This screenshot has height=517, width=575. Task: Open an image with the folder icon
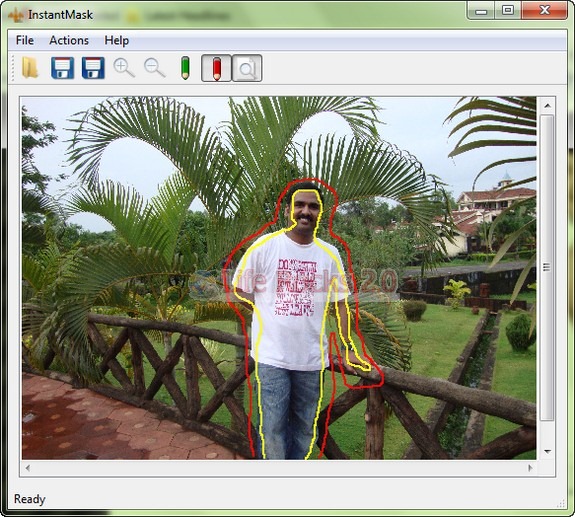click(x=30, y=68)
